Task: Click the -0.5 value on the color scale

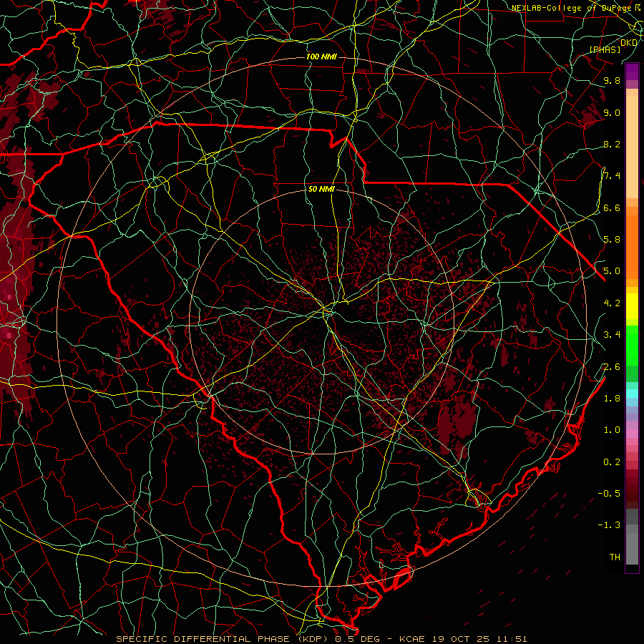Action: [609, 494]
